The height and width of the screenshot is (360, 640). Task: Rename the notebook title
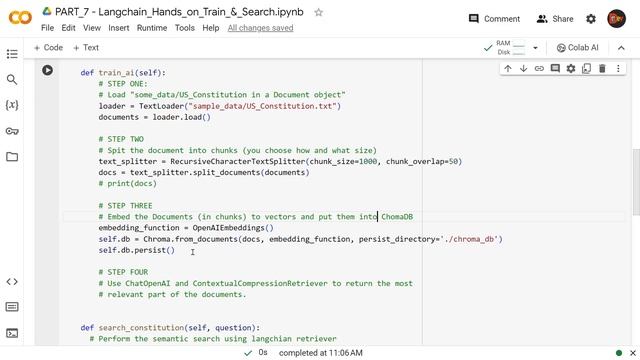pos(179,12)
